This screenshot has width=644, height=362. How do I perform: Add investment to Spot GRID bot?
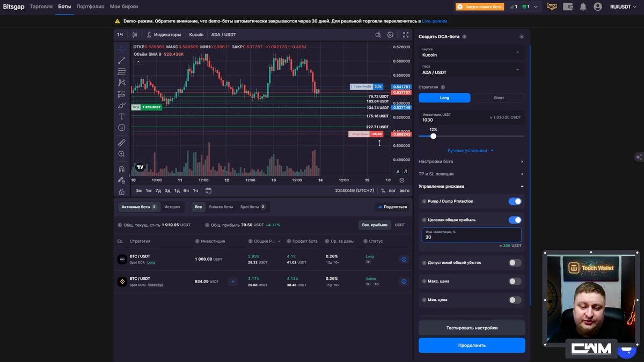point(232,282)
